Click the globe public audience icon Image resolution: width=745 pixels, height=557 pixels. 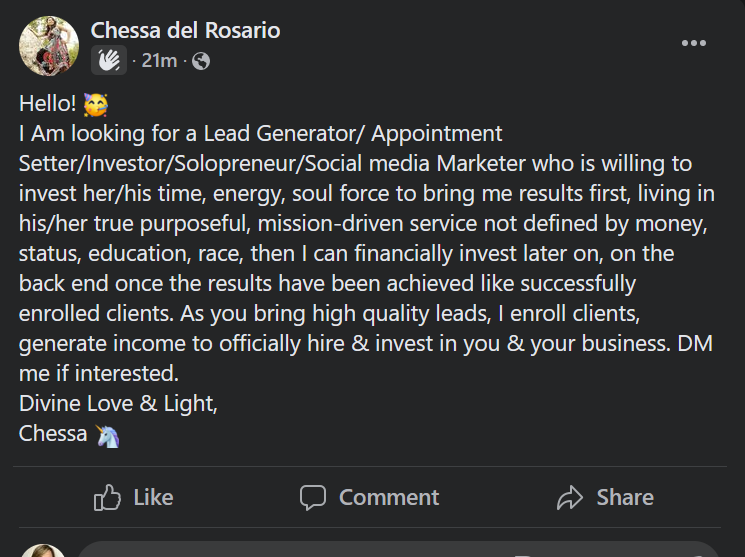click(x=201, y=61)
